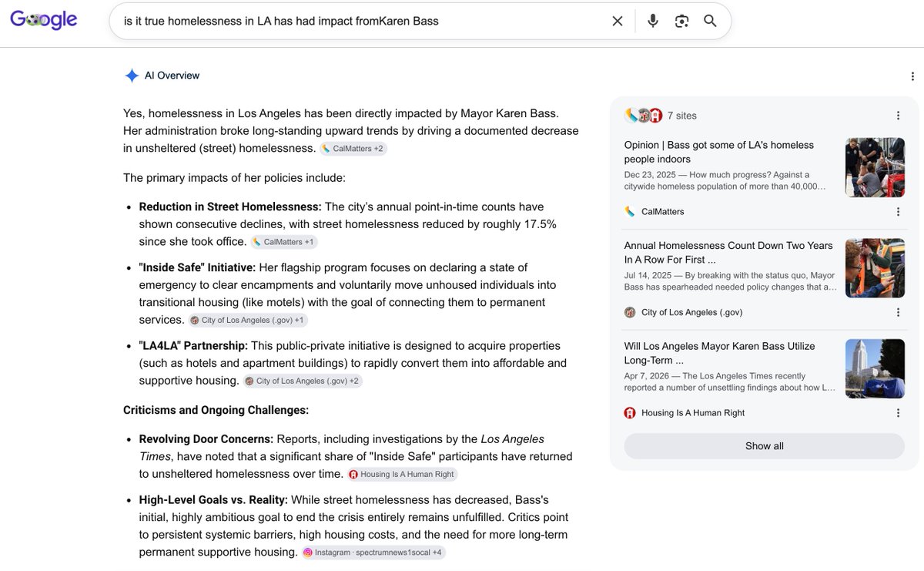
Task: Open the Opinion Bass homeless indoors article
Action: coord(719,152)
